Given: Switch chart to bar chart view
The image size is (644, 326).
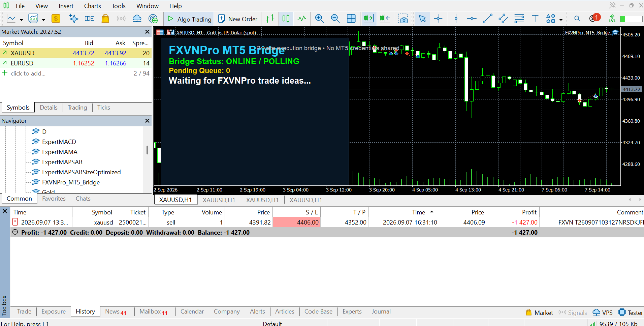Looking at the screenshot, I should 270,19.
